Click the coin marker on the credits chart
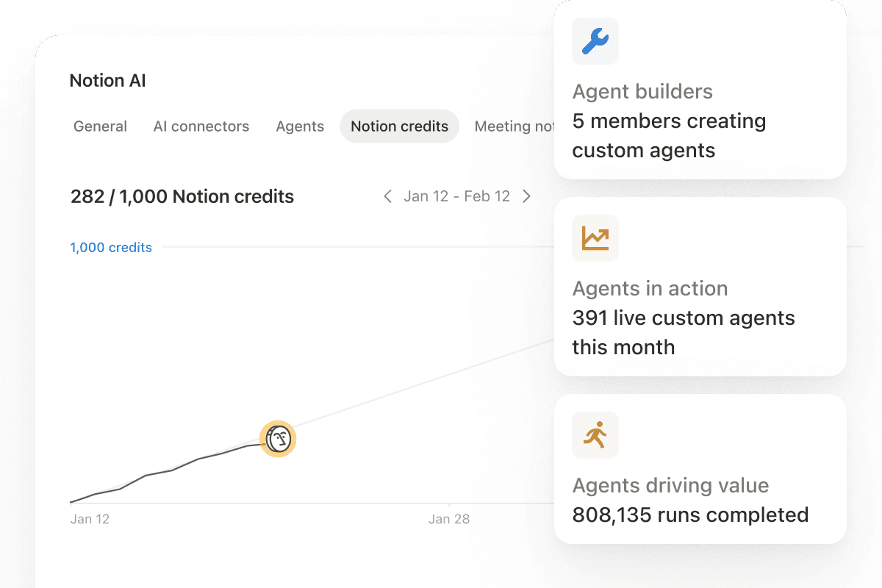Screen dimensions: 882x588 [x=278, y=439]
